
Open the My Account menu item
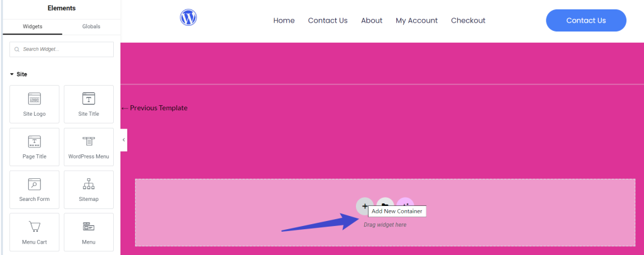416,21
